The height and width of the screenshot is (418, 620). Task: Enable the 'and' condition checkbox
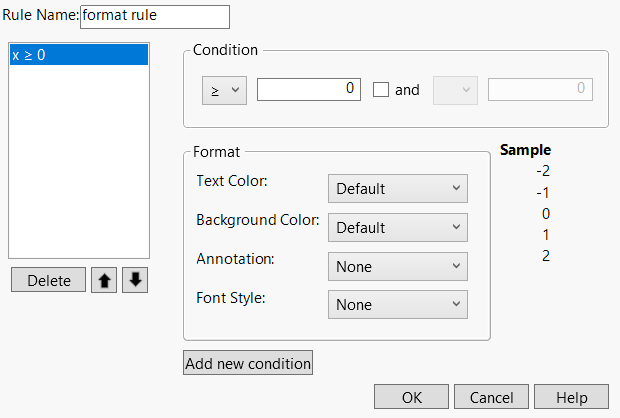point(381,90)
